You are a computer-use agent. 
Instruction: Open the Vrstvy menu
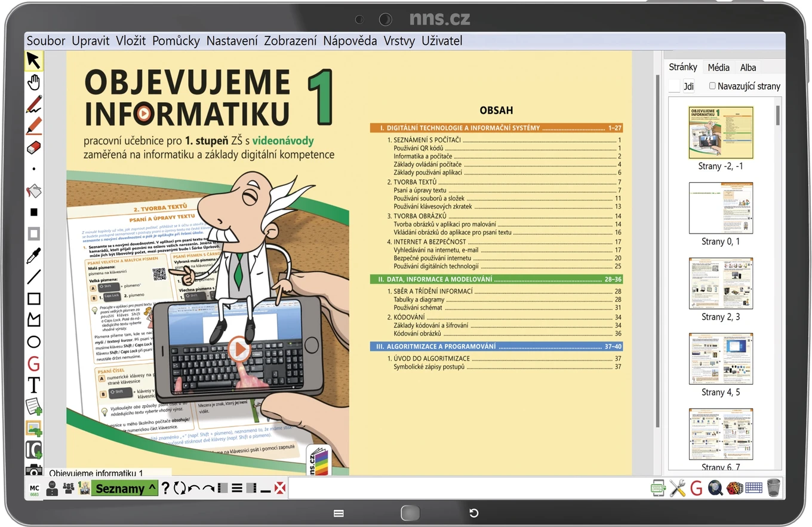pos(399,41)
